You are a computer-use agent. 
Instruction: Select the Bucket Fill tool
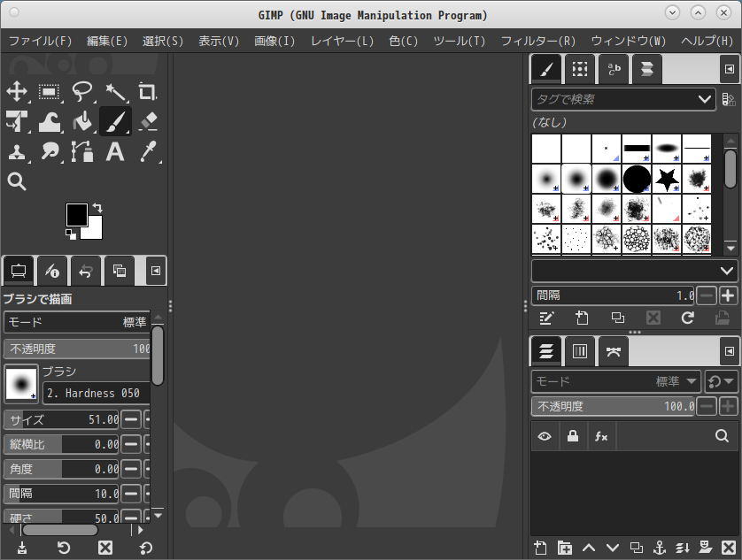(82, 121)
